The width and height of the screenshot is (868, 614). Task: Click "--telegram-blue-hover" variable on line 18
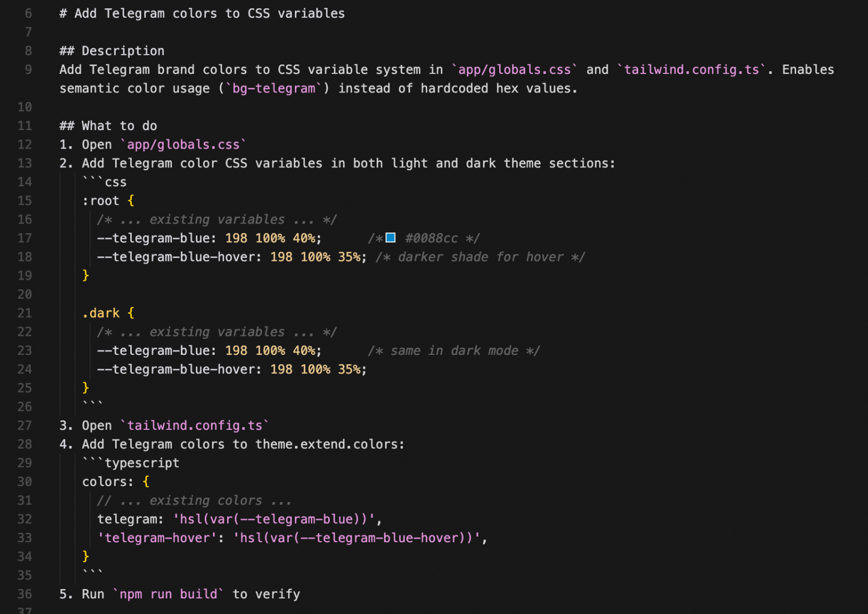pyautogui.click(x=176, y=257)
